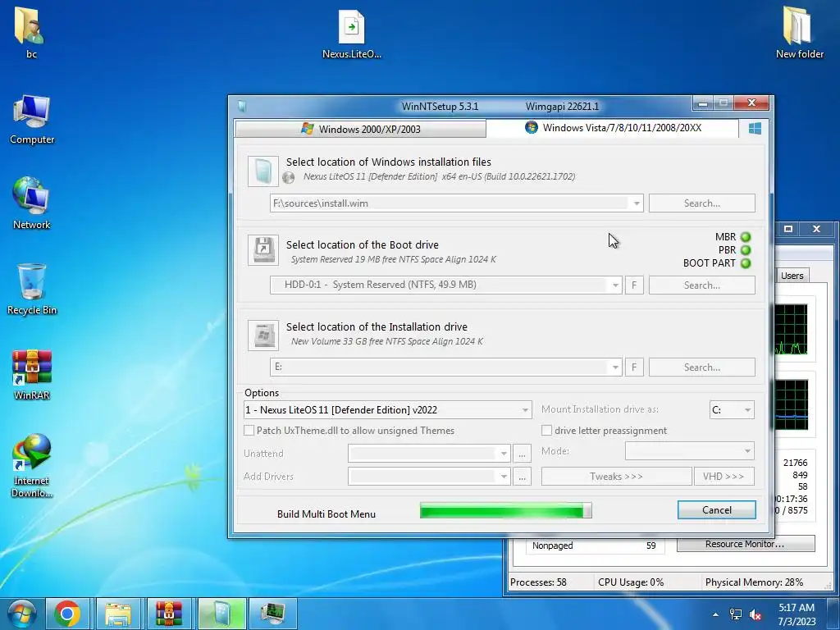Click the Task Manager CPU usage graph
This screenshot has height=630, width=840.
792,330
